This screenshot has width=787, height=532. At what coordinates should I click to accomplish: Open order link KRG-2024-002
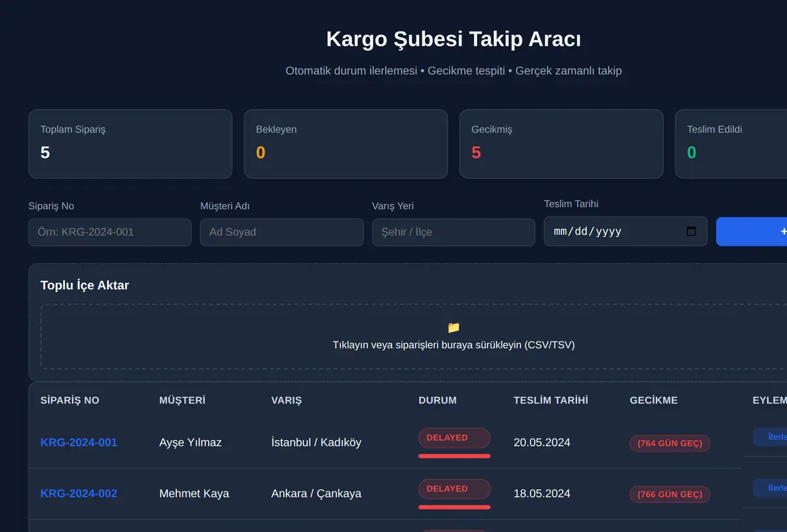[x=79, y=493]
